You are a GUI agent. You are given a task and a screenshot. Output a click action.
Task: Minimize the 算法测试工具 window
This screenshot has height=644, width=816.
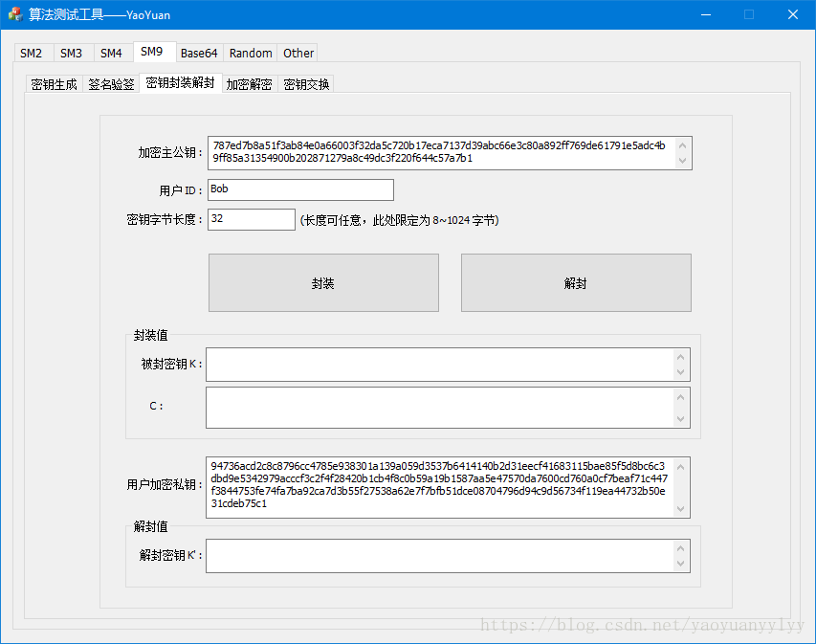point(706,14)
